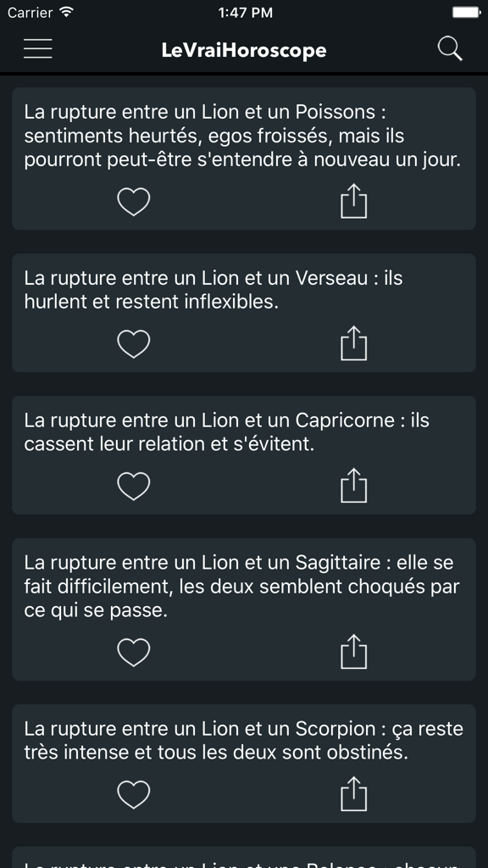
Task: Like the Lion and Poissons rupture quote
Action: [x=133, y=202]
